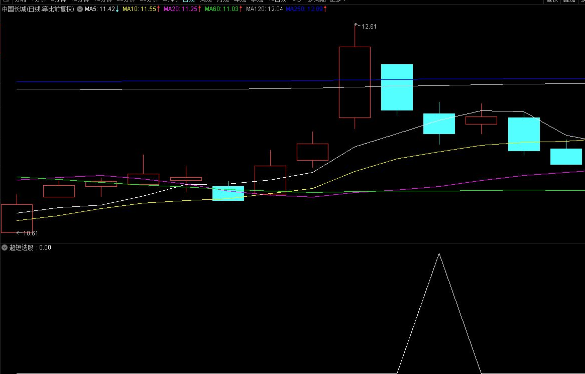Click the stock name title at top left
The width and height of the screenshot is (585, 374).
point(38,9)
